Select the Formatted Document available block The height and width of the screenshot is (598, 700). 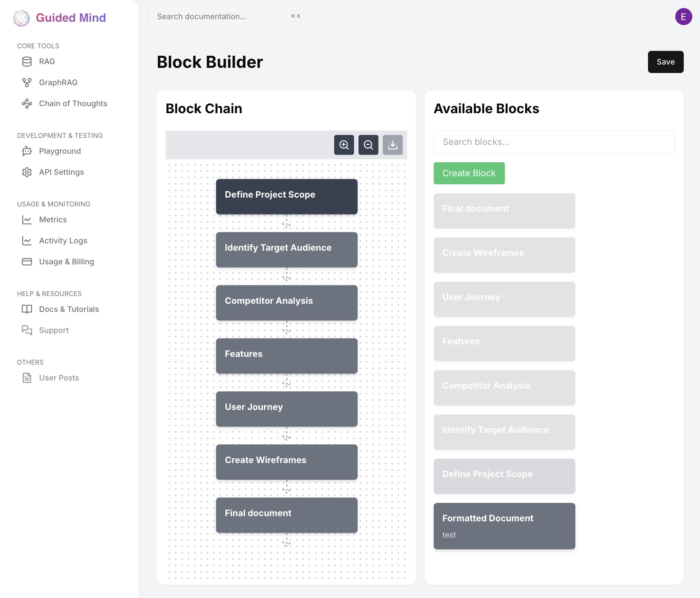504,526
